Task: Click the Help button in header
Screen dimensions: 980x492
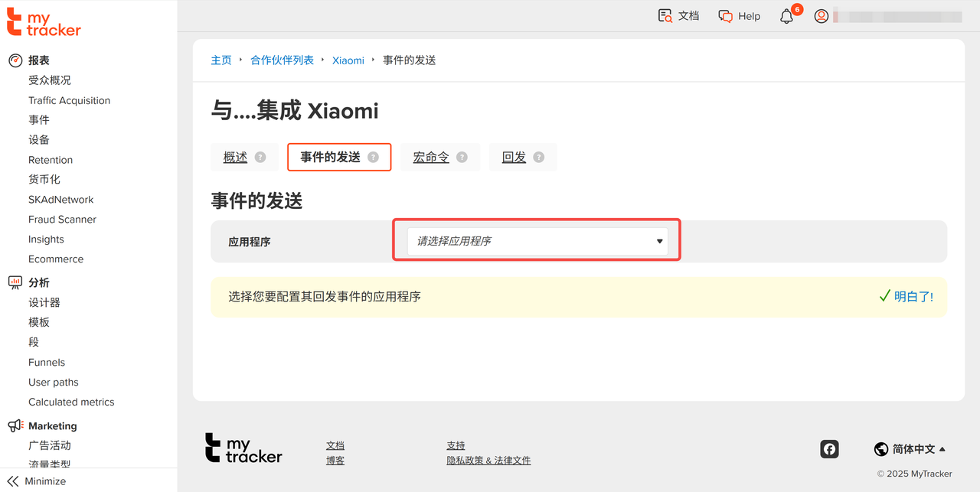Action: pos(740,16)
